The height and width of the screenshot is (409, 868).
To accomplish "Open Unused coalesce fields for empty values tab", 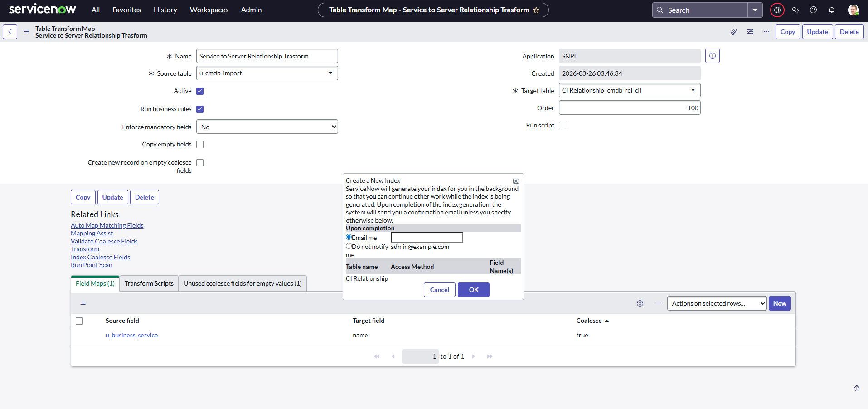I will tap(242, 283).
